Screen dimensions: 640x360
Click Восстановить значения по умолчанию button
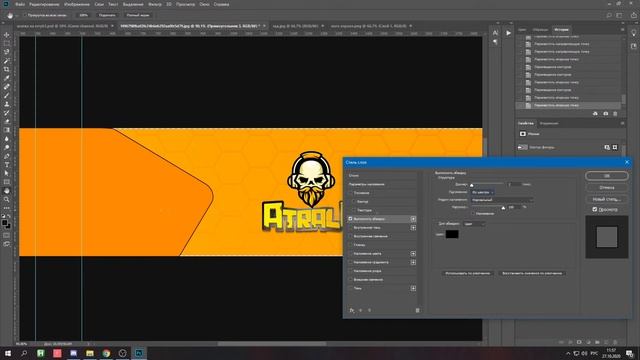pyautogui.click(x=532, y=273)
